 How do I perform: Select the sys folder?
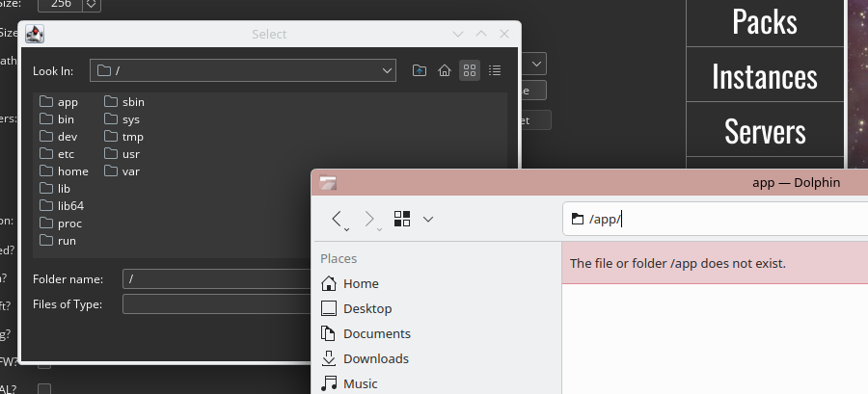point(122,118)
